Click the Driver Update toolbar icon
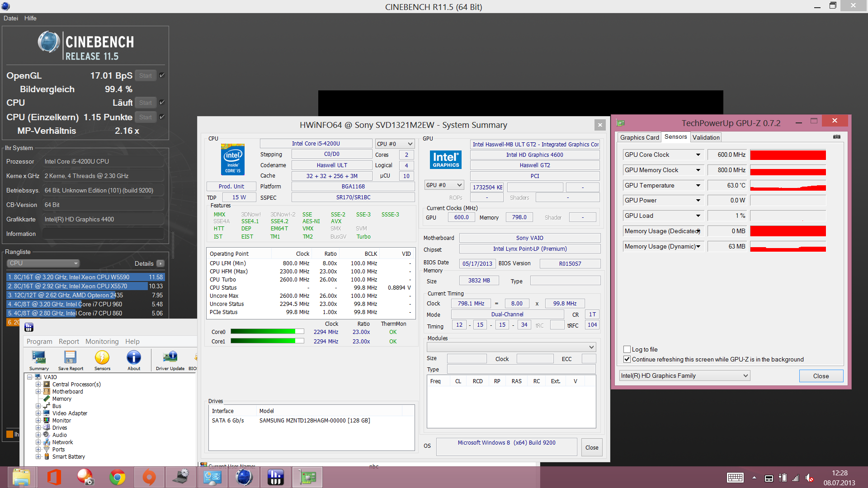The width and height of the screenshot is (868, 488). pos(170,360)
